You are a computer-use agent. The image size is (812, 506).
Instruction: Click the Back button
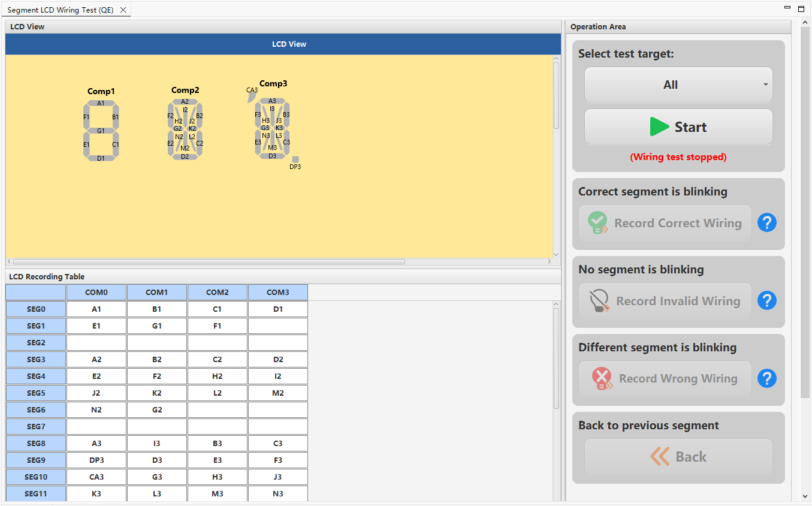coord(678,457)
